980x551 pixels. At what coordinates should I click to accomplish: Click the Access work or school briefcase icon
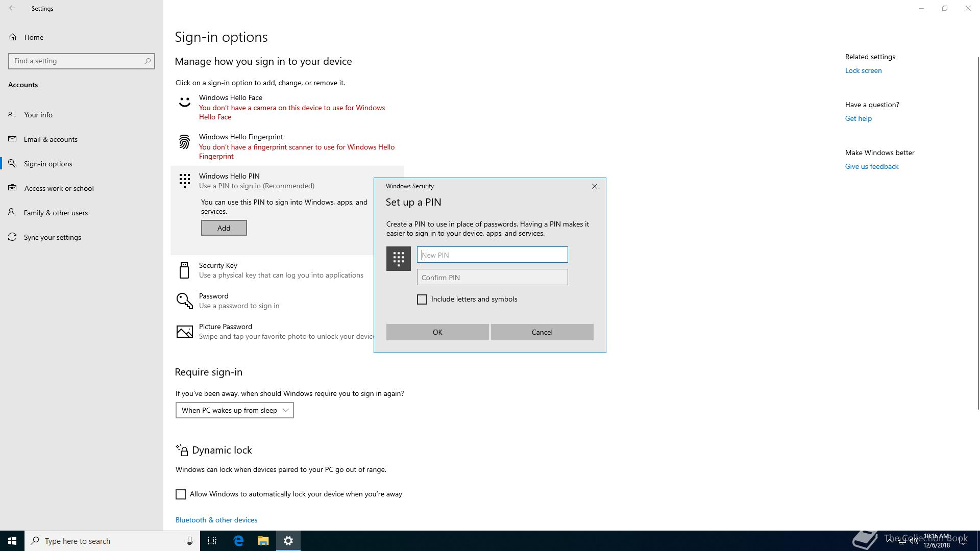tap(12, 188)
